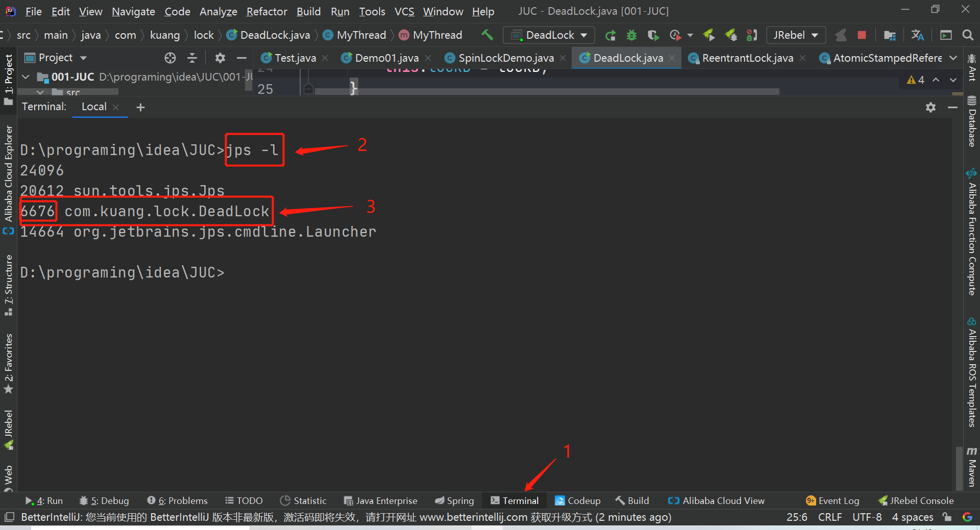
Task: Expand the profiler options dropdown arrow
Action: tap(690, 35)
